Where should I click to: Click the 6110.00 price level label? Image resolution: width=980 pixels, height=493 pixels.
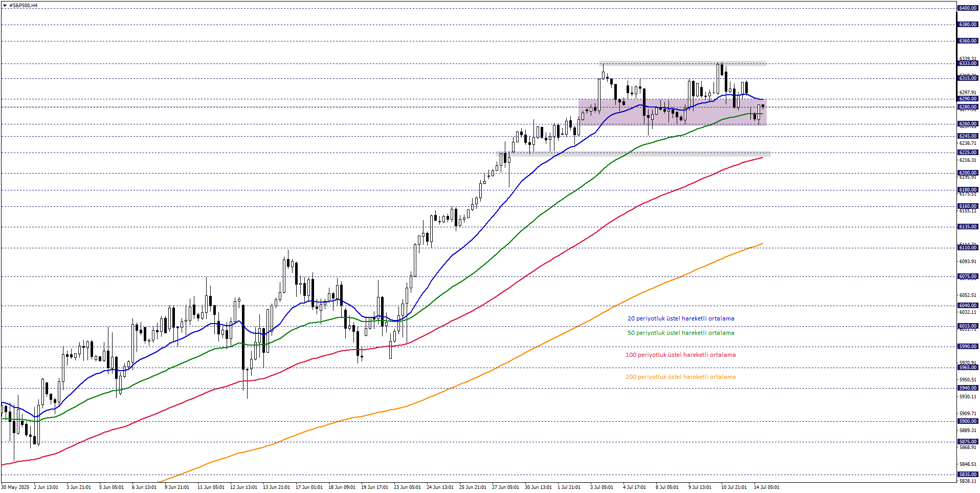pyautogui.click(x=968, y=248)
